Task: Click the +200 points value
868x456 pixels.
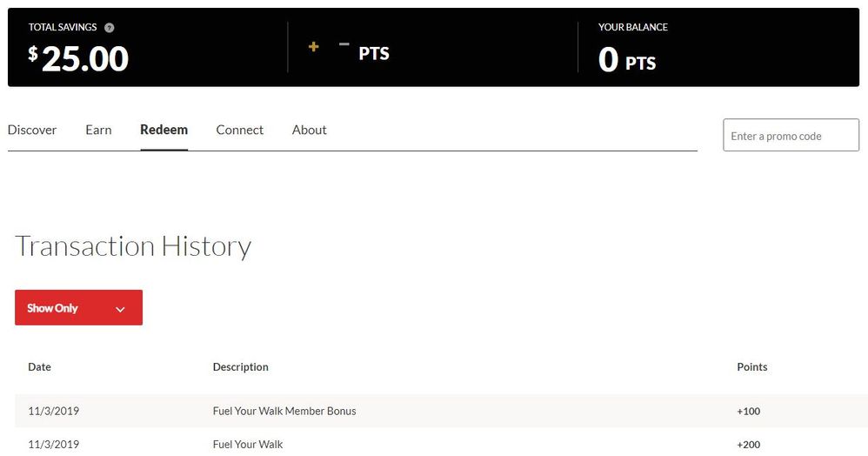Action: pos(748,445)
